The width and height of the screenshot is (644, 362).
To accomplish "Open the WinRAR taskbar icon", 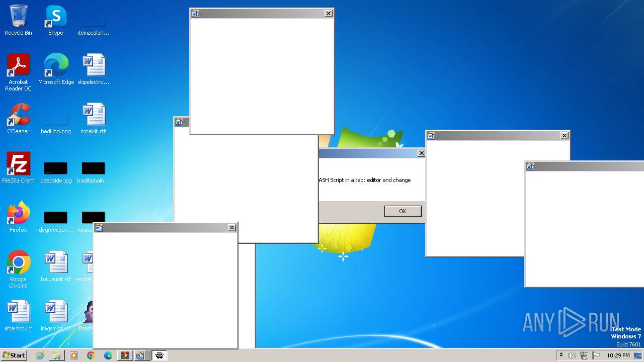I will [125, 355].
